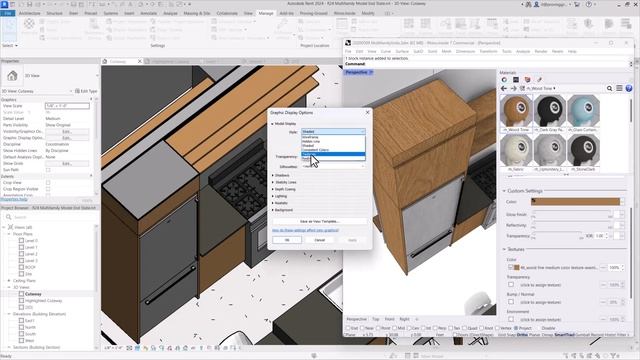This screenshot has width=640, height=360.
Task: Click Save as View Template button
Action: [320, 221]
